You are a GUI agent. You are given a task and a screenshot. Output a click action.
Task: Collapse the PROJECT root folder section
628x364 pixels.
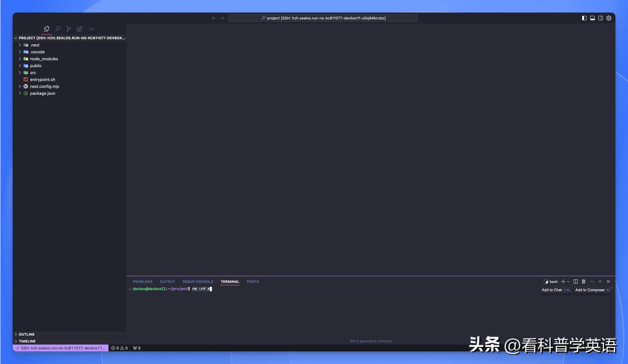pos(16,38)
